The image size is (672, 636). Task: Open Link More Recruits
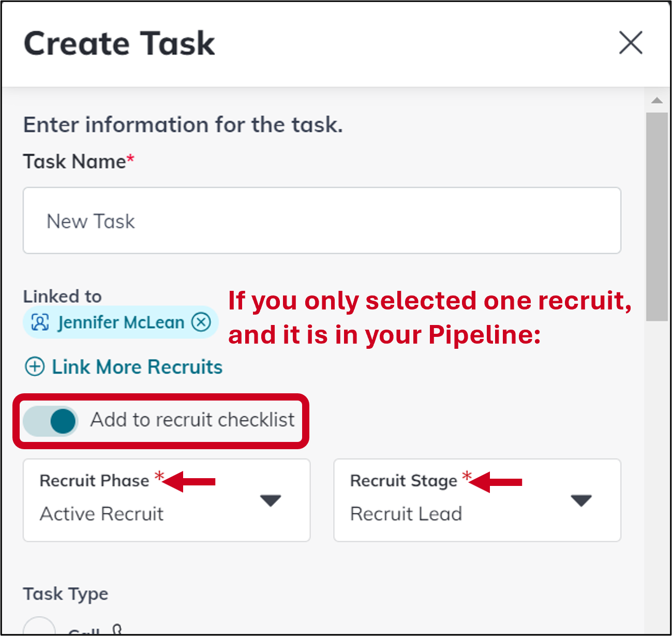click(137, 367)
